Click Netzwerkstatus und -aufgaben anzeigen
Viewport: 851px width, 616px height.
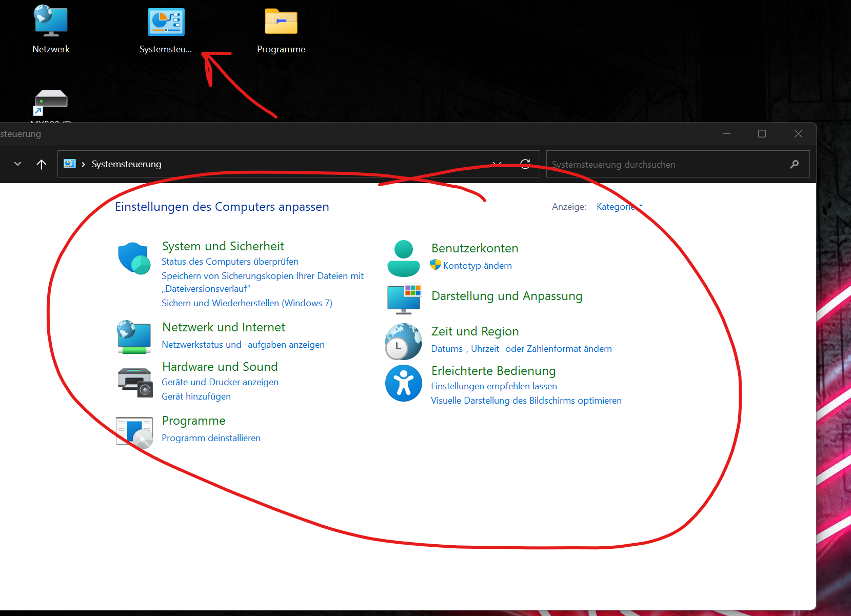243,345
